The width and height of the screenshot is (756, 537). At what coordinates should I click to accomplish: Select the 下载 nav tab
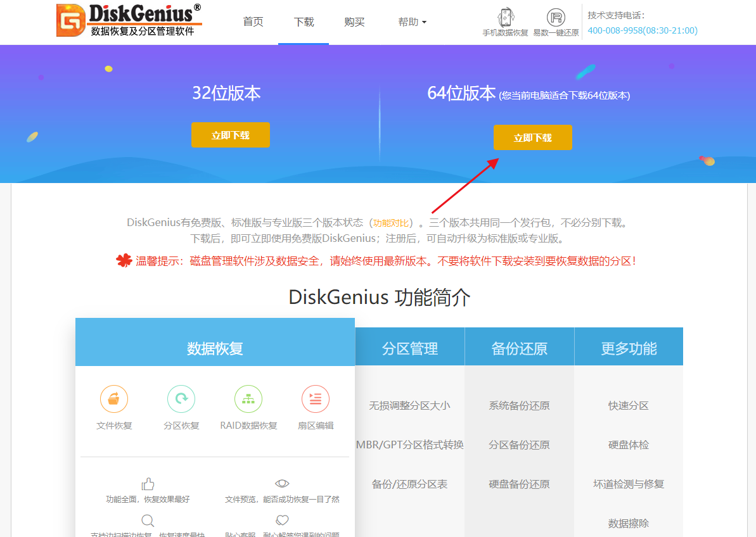click(x=304, y=22)
